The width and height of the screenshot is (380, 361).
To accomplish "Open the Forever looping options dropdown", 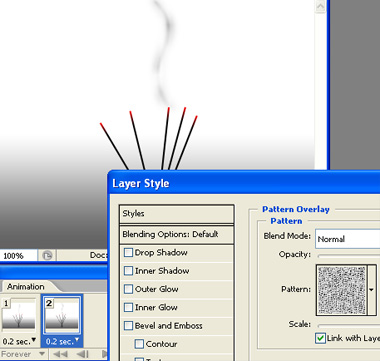I will pyautogui.click(x=23, y=354).
